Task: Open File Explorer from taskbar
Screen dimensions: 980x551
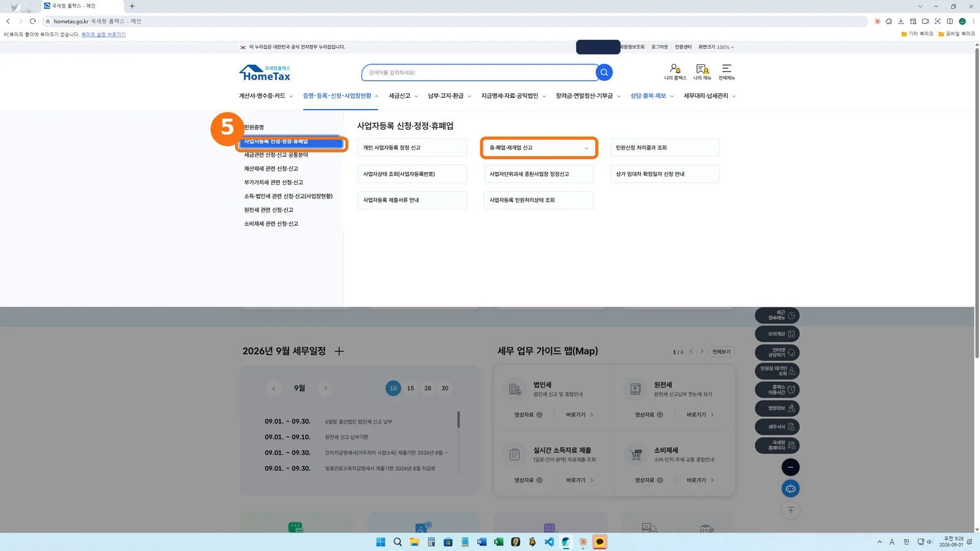Action: 415,542
